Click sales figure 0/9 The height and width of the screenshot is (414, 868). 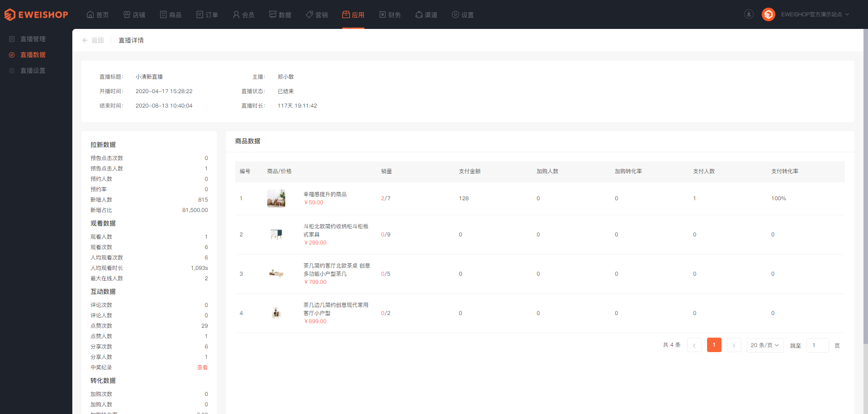pyautogui.click(x=386, y=235)
